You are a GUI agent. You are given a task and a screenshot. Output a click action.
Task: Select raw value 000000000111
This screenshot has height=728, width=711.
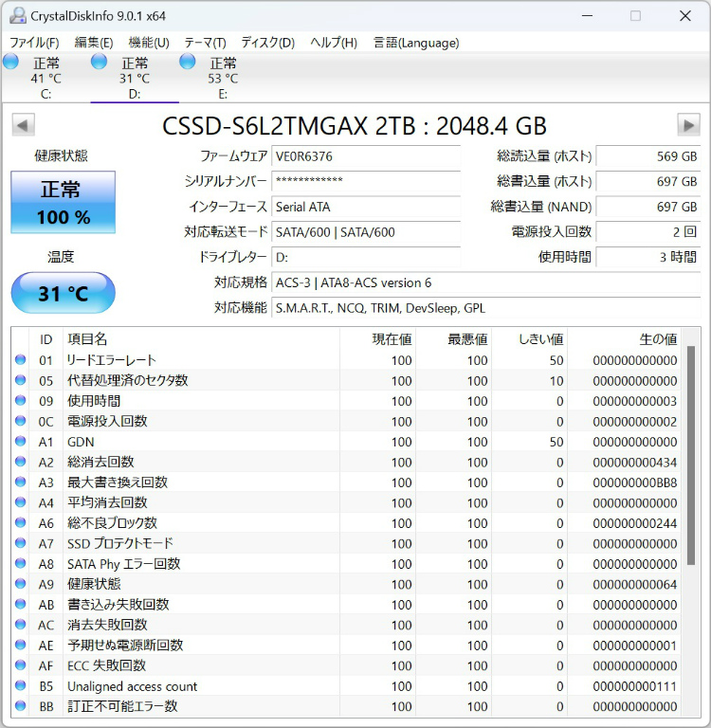point(634,686)
